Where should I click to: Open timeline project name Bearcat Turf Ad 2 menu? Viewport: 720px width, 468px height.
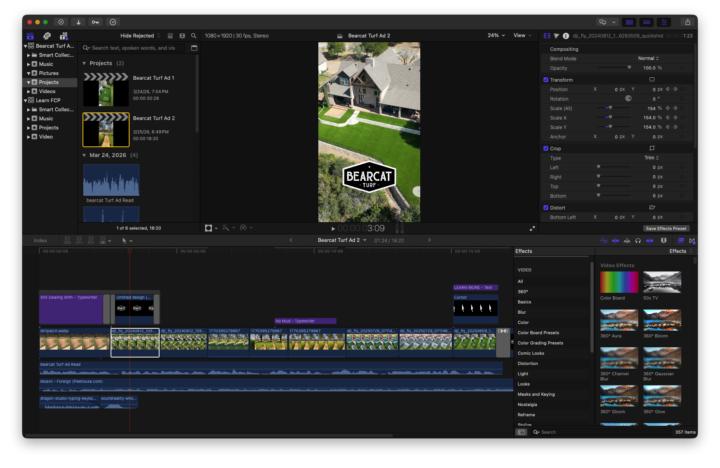click(342, 240)
